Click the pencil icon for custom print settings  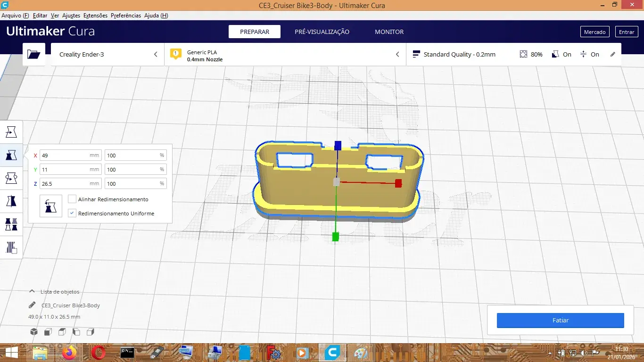point(613,54)
